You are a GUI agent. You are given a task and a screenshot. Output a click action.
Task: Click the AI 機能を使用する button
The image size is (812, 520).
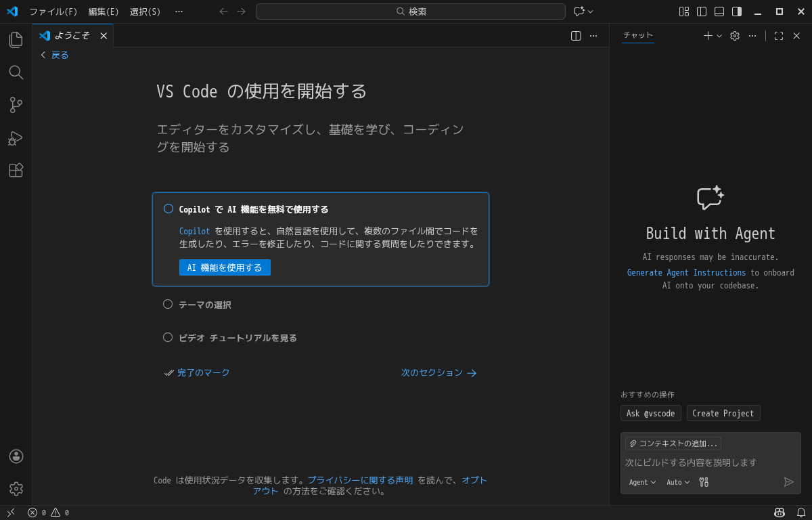(225, 267)
